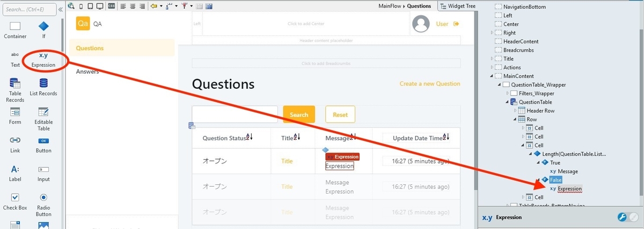Select the red Expression tag in table
The height and width of the screenshot is (229, 644).
pyautogui.click(x=342, y=156)
